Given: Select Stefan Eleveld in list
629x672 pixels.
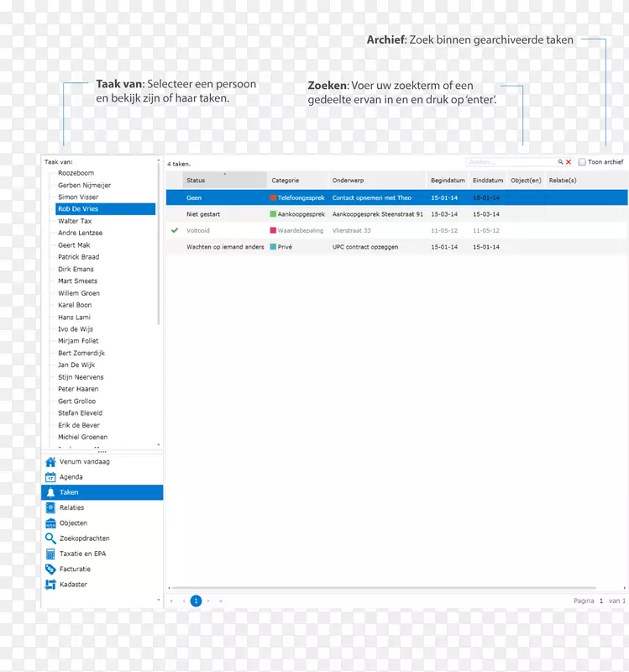Looking at the screenshot, I should (80, 412).
